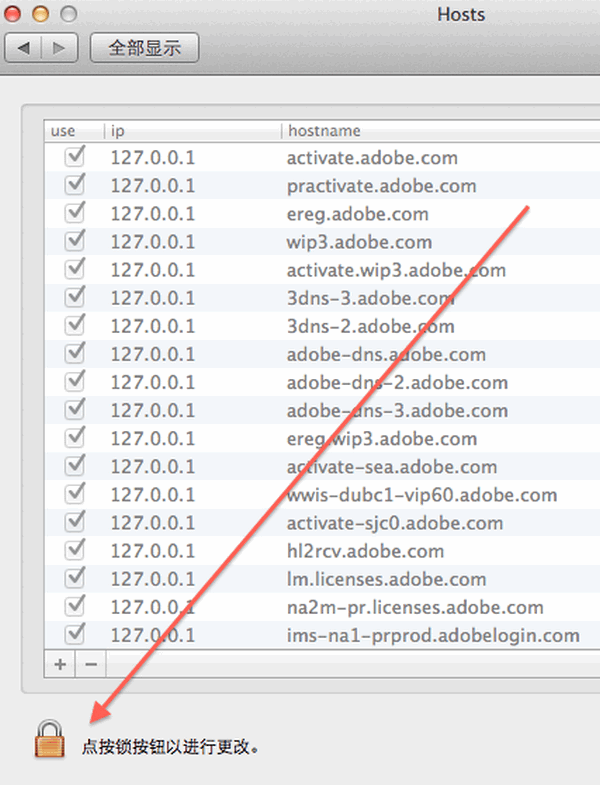Click the IP cell of activate.adobe.com row
This screenshot has width=600, height=785.
pos(152,158)
